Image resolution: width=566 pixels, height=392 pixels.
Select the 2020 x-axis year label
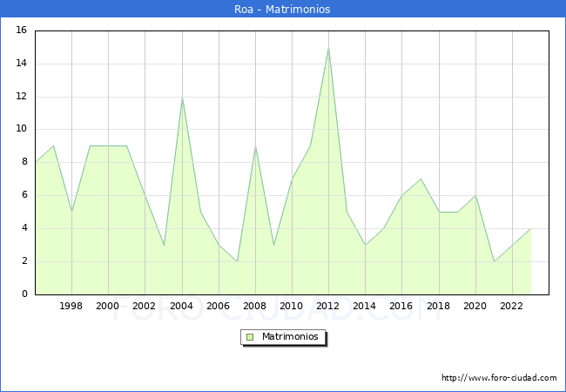[x=475, y=306]
